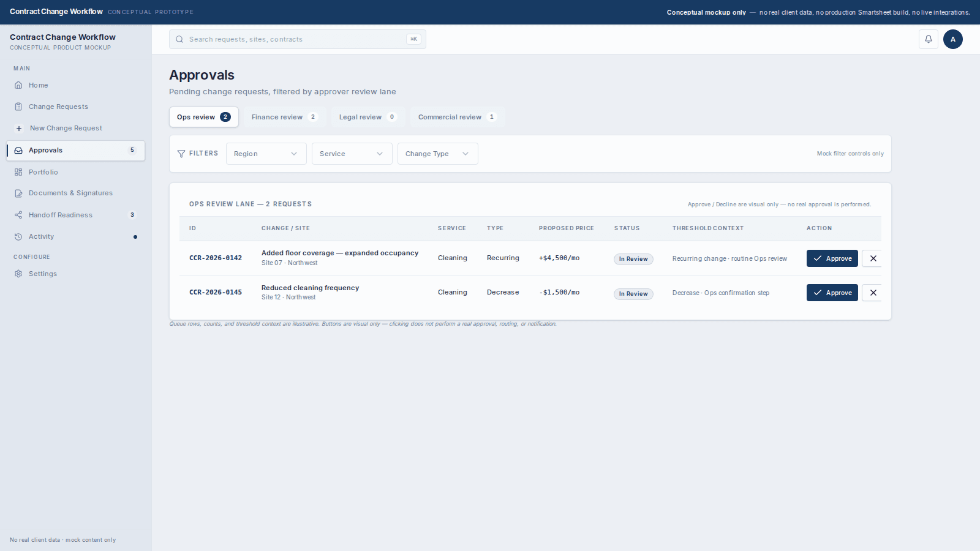Click request ID CCR-2026-0145
Viewport: 980px width, 551px height.
[216, 293]
